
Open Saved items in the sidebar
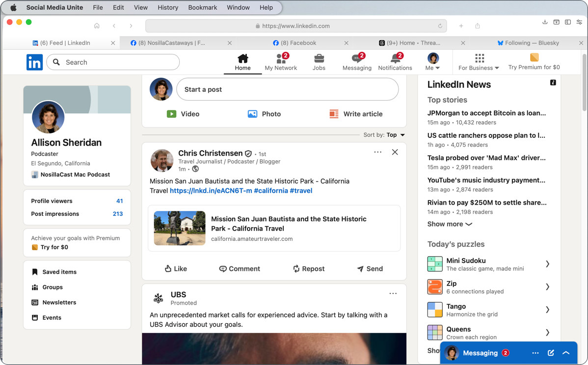pyautogui.click(x=59, y=272)
